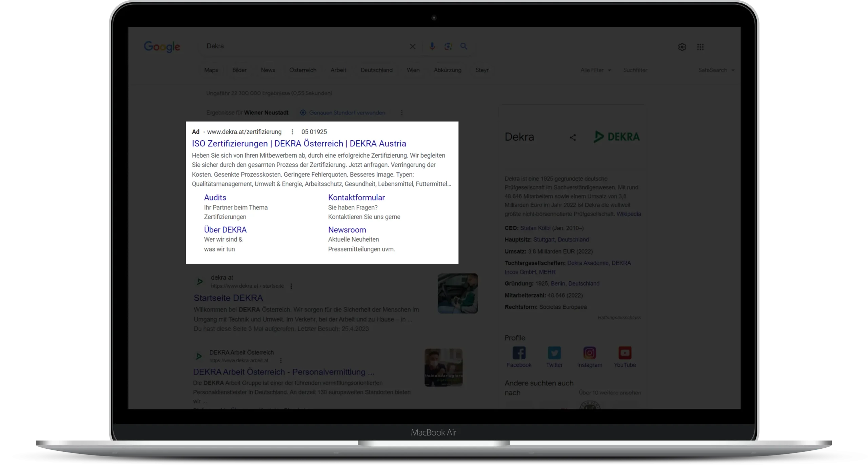Open DEKRA Arbeit Österreich Personalvermittlung result
Image resolution: width=868 pixels, height=465 pixels.
tap(283, 372)
